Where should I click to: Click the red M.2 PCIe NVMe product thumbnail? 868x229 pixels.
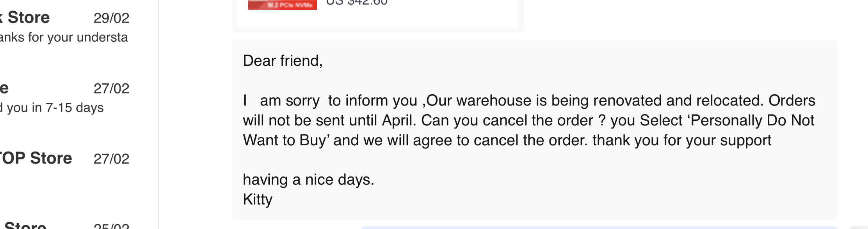pos(282,5)
